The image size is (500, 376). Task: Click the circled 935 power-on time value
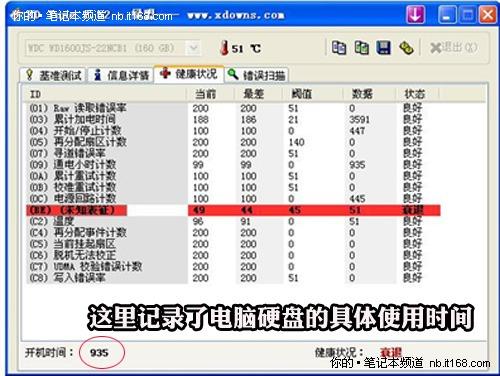99,353
